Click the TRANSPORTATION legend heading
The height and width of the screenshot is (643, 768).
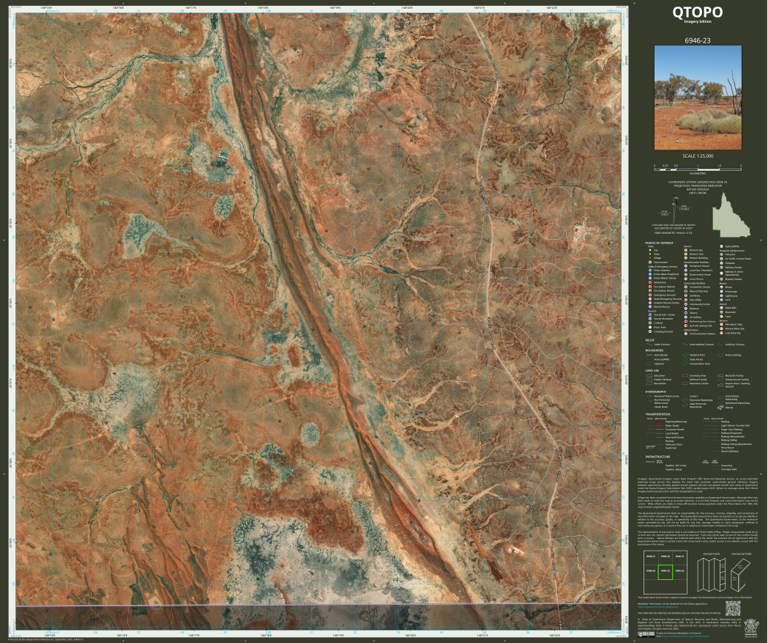[x=658, y=414]
